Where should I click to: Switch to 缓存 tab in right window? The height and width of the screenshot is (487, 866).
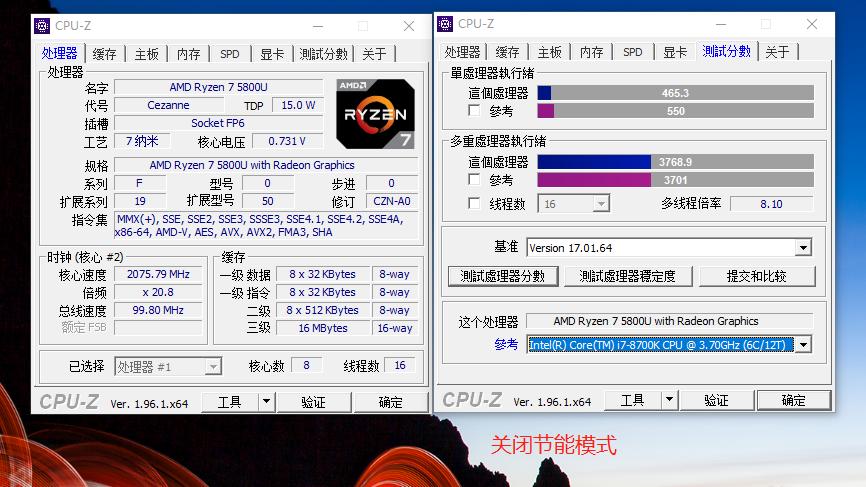pyautogui.click(x=507, y=52)
